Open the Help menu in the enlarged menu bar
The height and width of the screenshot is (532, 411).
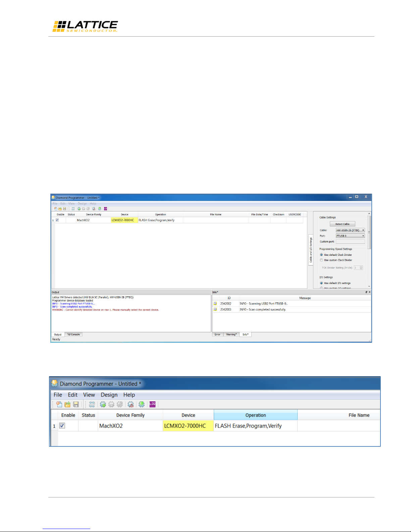pyautogui.click(x=129, y=395)
